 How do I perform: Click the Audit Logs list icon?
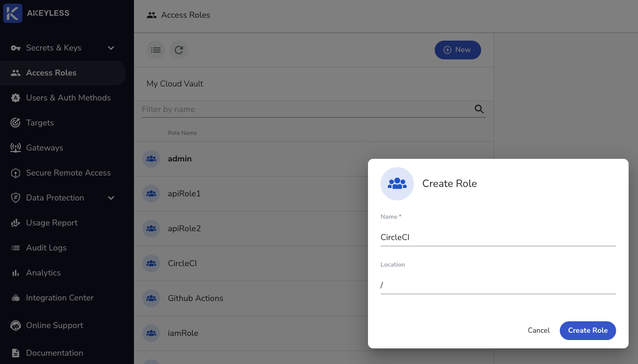16,248
